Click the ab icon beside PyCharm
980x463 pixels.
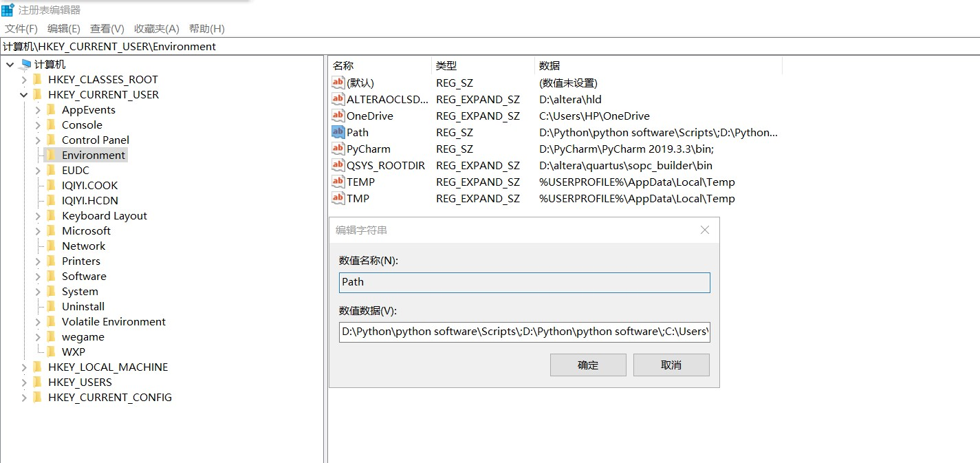(338, 149)
